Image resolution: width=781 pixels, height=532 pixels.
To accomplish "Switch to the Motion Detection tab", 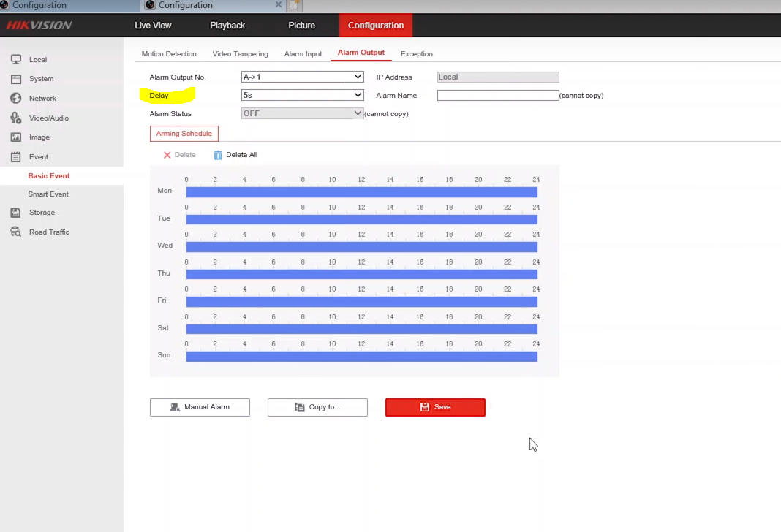I will tap(169, 54).
